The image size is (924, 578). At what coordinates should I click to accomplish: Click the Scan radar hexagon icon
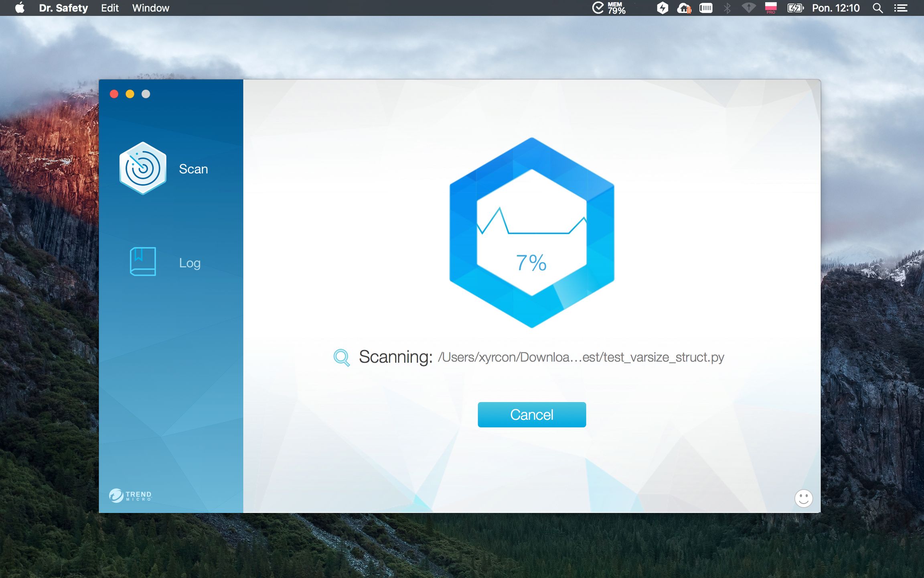coord(143,169)
